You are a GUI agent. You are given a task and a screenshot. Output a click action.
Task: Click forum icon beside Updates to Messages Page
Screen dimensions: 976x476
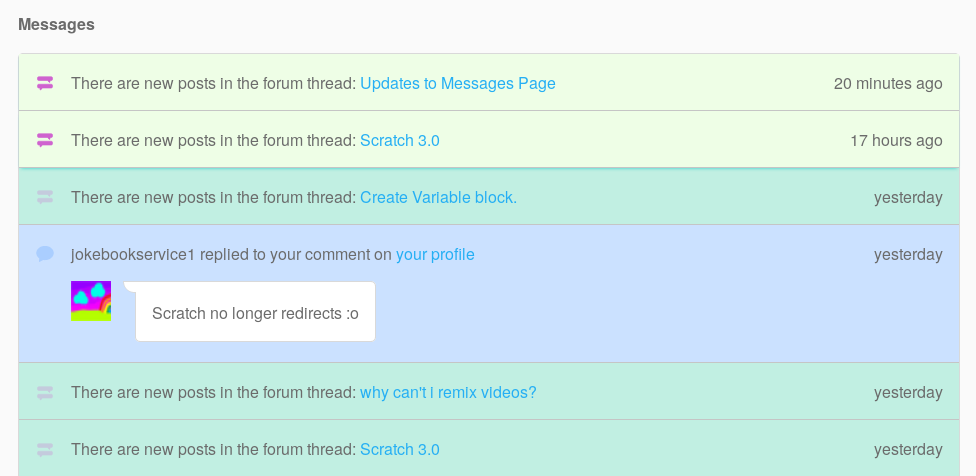[45, 83]
